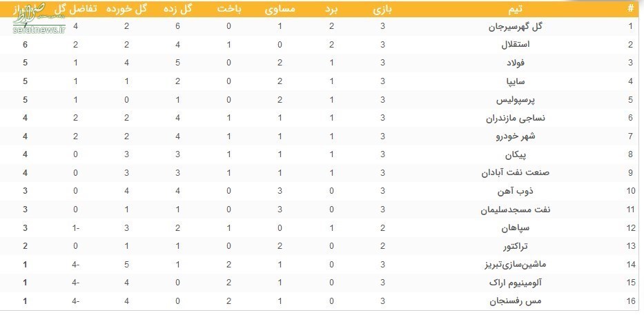644x315 pixels.
Task: Click the گل زده column header
Action: [x=177, y=10]
